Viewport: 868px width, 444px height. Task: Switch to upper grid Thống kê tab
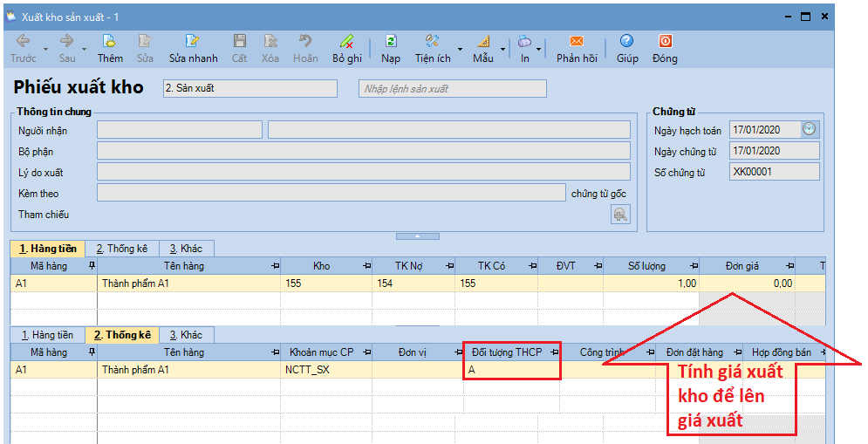[123, 249]
